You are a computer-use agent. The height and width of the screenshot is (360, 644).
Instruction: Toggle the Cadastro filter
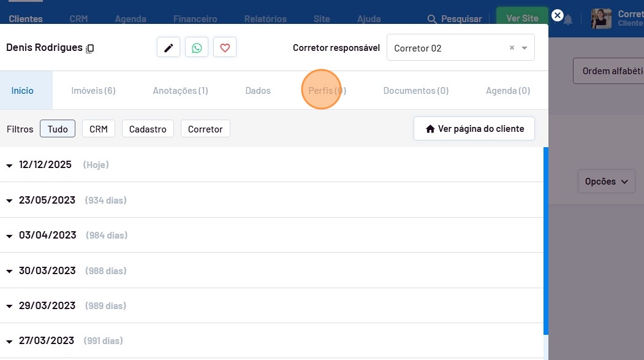148,129
